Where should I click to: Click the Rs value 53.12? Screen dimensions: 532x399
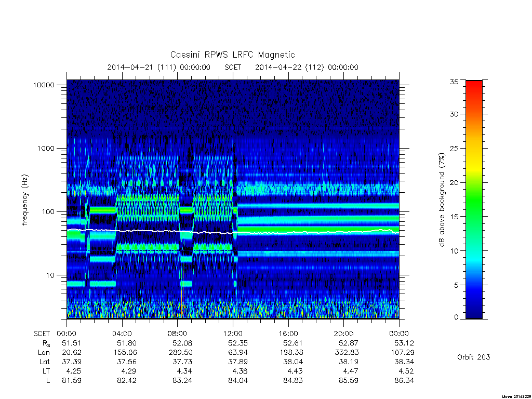tap(404, 343)
